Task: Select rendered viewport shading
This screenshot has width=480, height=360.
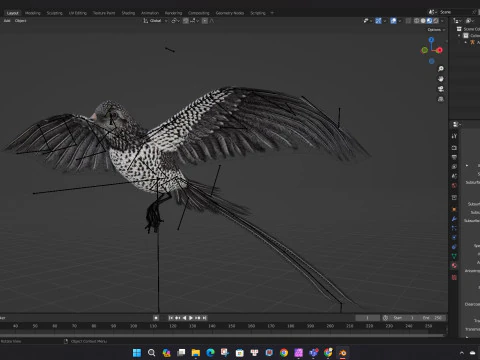Action: coord(436,21)
